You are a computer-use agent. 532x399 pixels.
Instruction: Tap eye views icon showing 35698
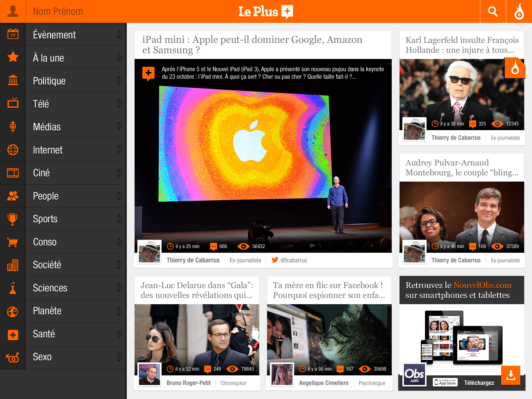click(x=365, y=369)
